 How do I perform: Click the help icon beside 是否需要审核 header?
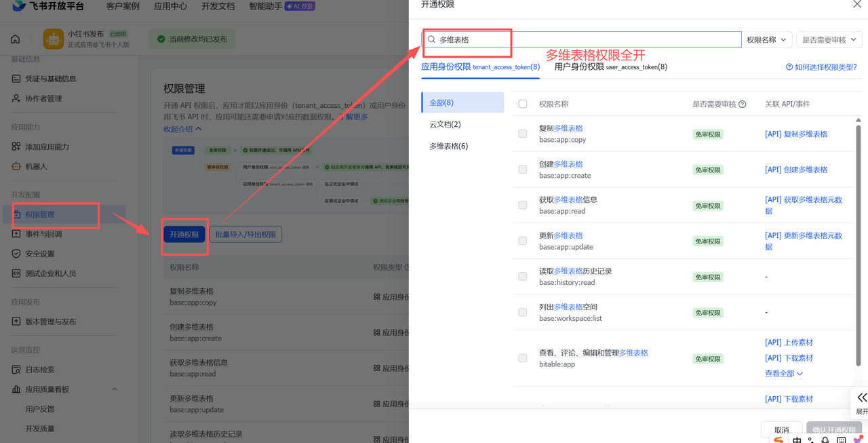point(742,104)
